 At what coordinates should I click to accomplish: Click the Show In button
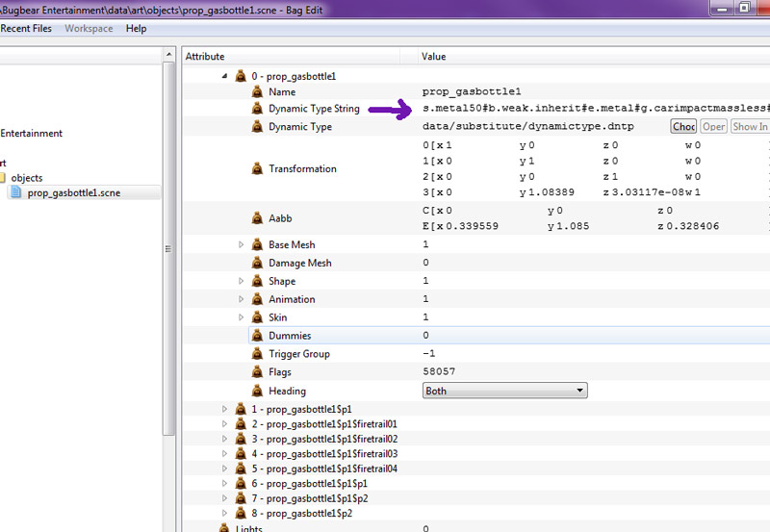750,127
